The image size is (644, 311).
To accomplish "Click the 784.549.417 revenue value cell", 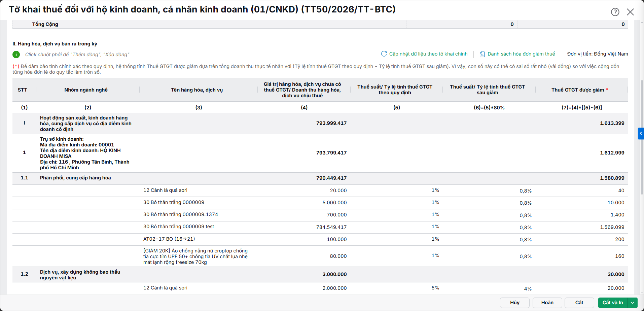I will tap(331, 227).
